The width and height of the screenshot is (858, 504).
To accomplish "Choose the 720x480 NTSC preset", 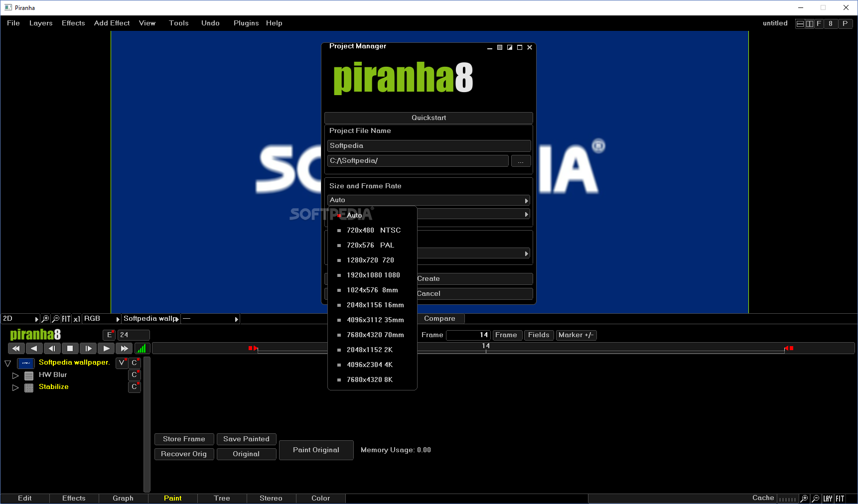I will tap(372, 231).
